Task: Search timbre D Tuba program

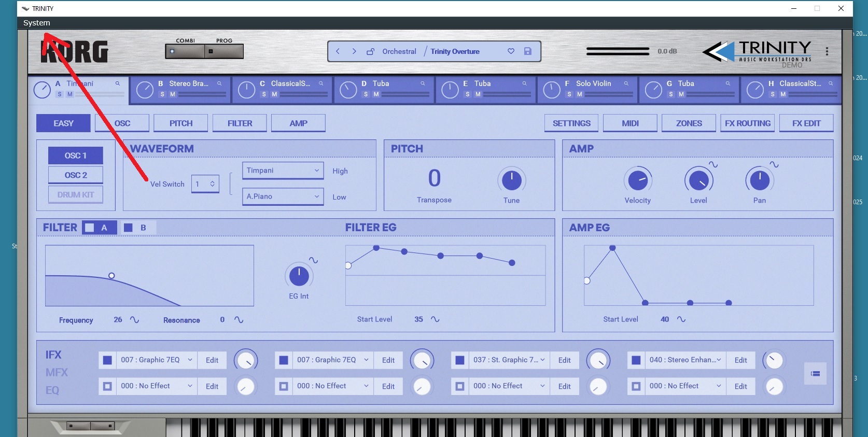Action: click(x=423, y=83)
